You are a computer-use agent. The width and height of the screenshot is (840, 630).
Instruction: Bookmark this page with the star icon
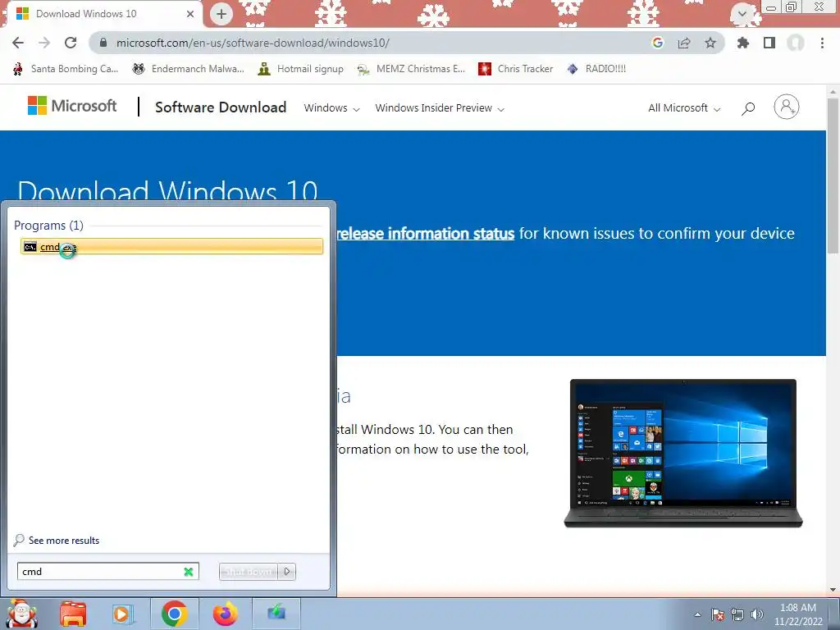pos(710,43)
